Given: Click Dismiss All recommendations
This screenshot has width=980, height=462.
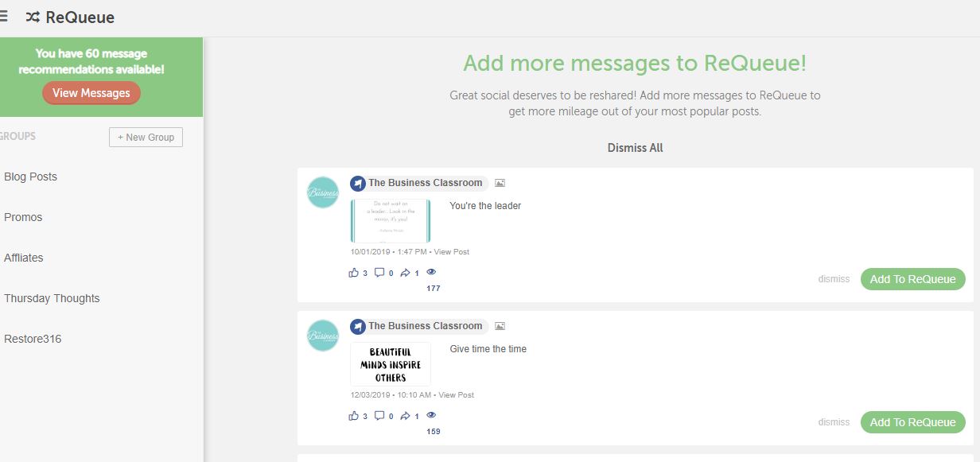Looking at the screenshot, I should pyautogui.click(x=635, y=148).
